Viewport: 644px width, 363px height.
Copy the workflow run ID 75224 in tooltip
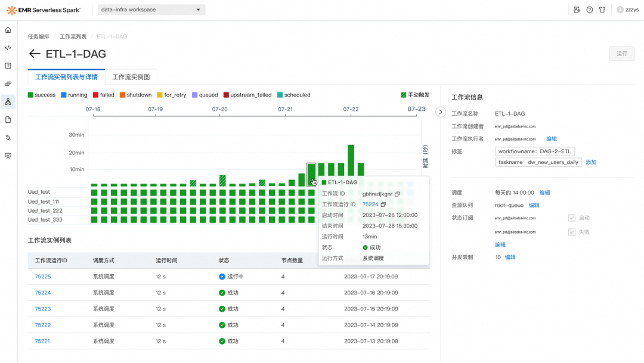(383, 204)
